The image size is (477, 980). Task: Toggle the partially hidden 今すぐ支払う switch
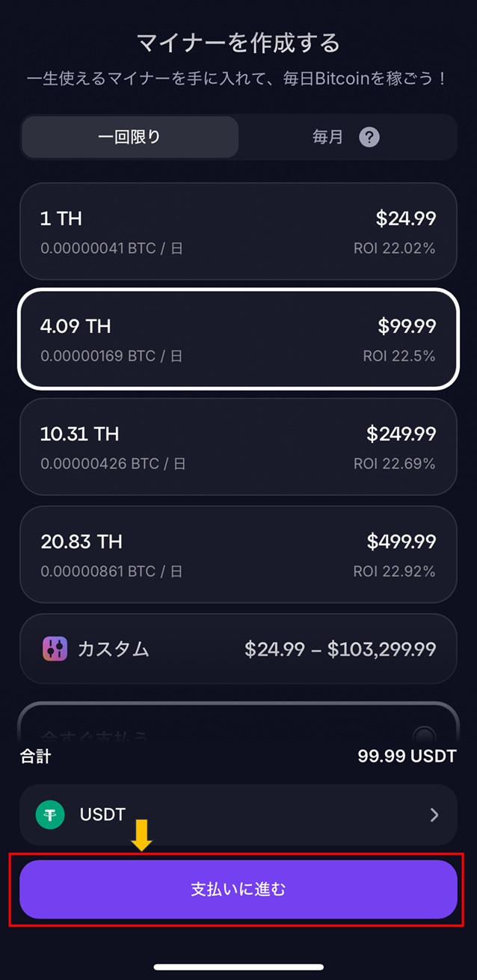tap(425, 734)
